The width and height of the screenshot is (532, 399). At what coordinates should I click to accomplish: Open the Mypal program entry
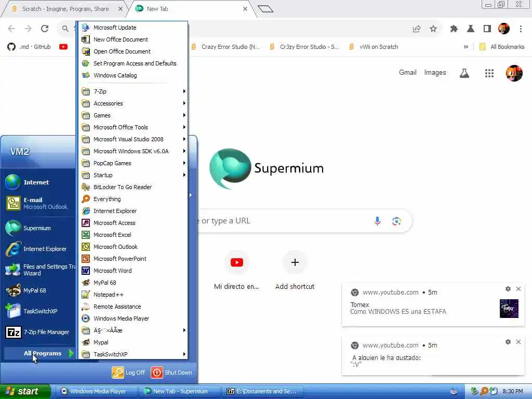pyautogui.click(x=133, y=342)
